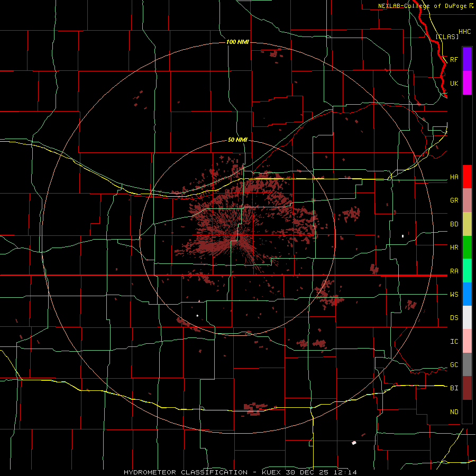The height and width of the screenshot is (476, 476).
Task: Click the DS legend label
Action: (x=454, y=318)
